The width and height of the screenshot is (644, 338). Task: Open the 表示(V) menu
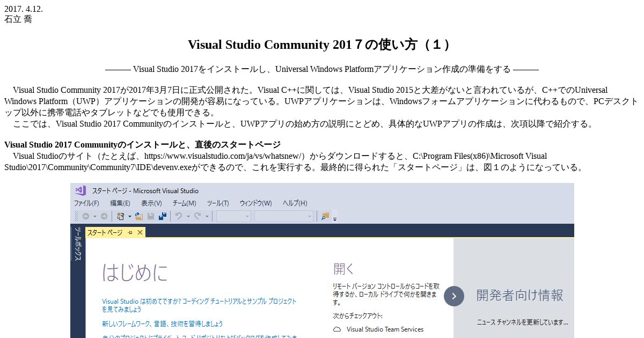(x=151, y=203)
